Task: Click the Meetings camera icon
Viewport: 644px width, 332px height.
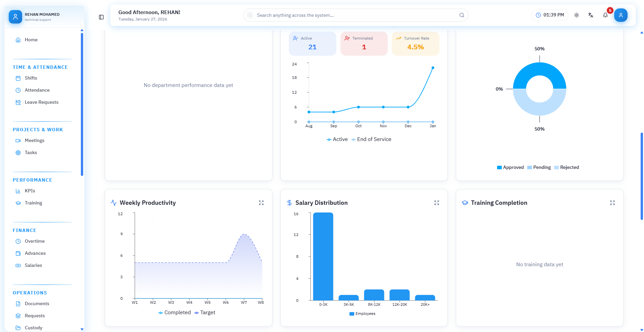Action: tap(18, 140)
